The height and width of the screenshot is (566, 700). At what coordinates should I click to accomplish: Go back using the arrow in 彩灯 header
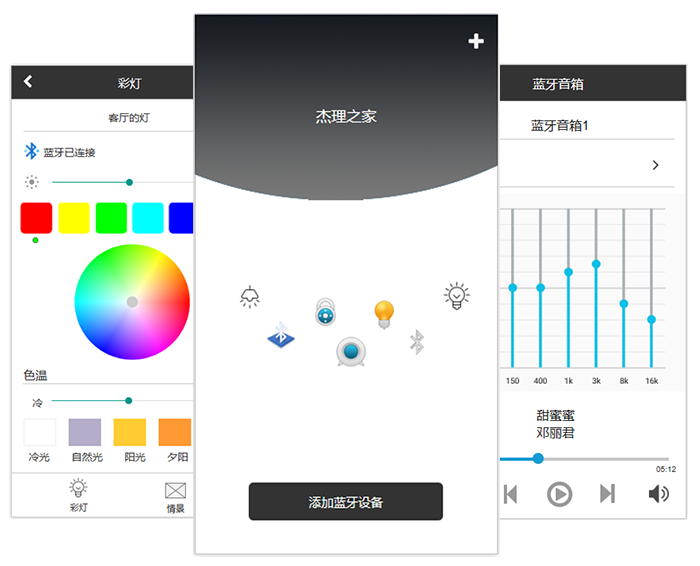pos(28,82)
